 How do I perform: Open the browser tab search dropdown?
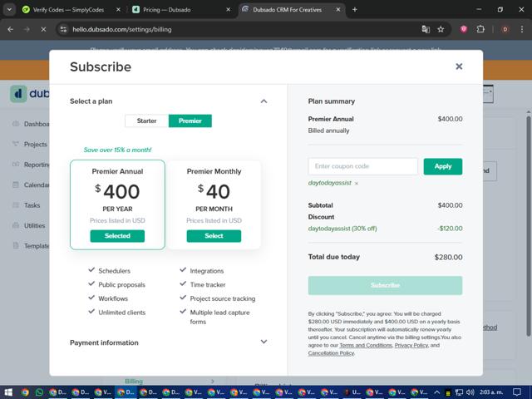click(x=9, y=9)
